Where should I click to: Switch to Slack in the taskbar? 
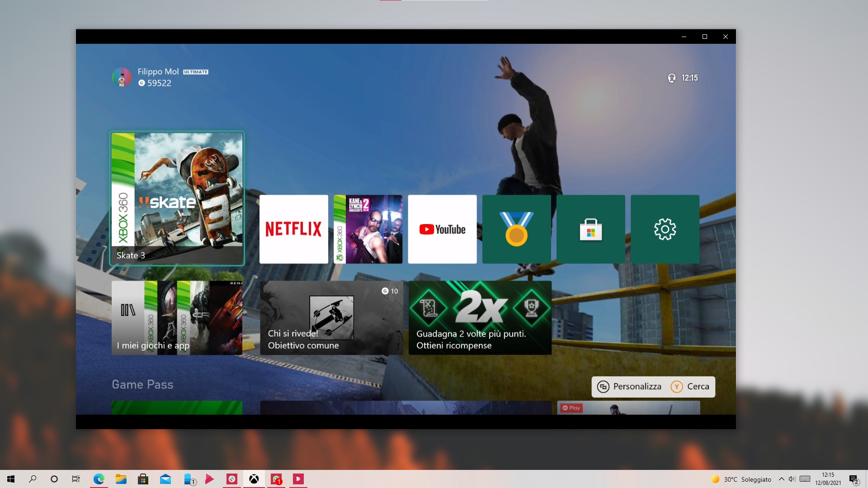tap(232, 479)
